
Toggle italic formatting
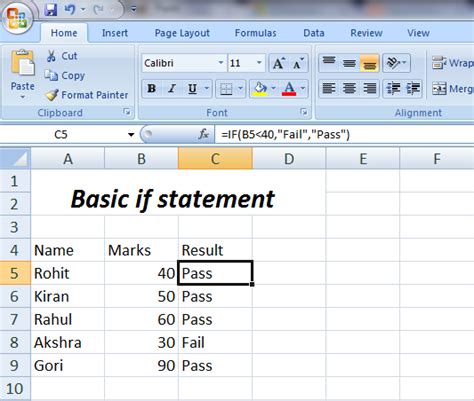click(172, 88)
